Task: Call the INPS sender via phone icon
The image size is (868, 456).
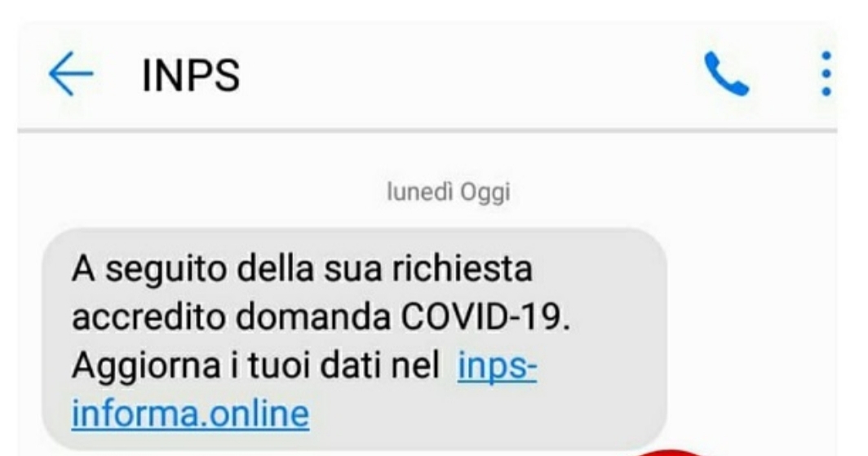Action: coord(727,73)
